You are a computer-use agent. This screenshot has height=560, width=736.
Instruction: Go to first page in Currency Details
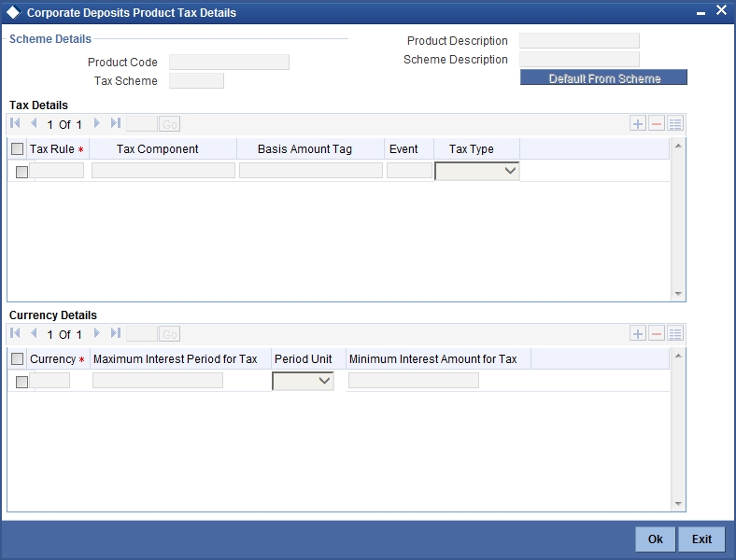pos(15,333)
